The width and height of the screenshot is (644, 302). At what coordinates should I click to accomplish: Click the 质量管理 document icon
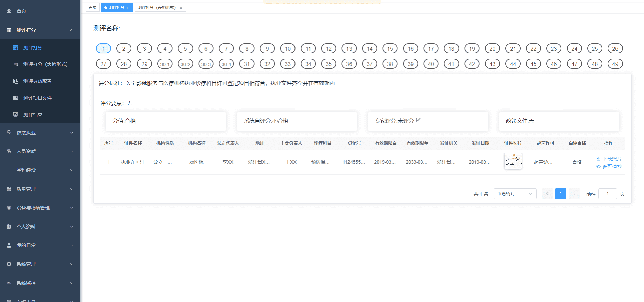pos(9,189)
